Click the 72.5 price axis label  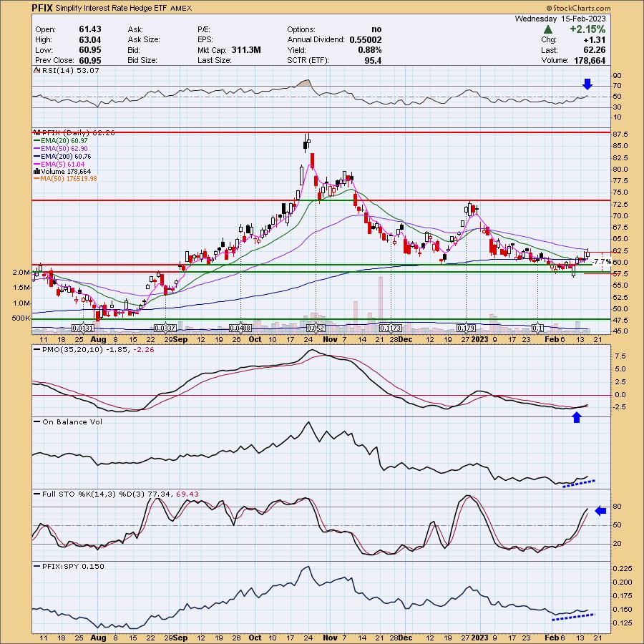click(620, 204)
